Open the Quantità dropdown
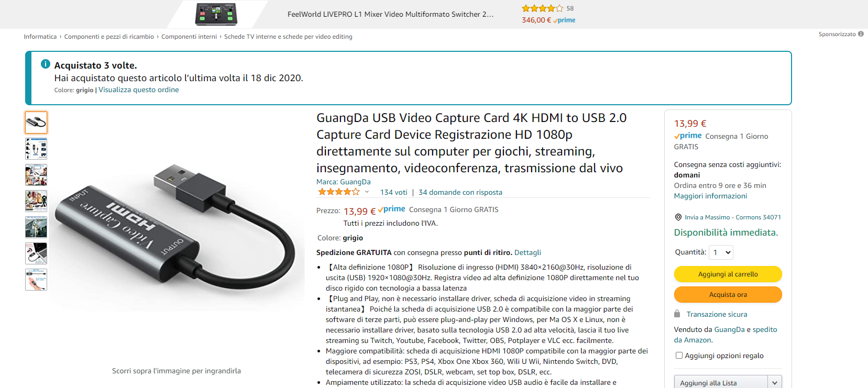The image size is (868, 388). [721, 252]
